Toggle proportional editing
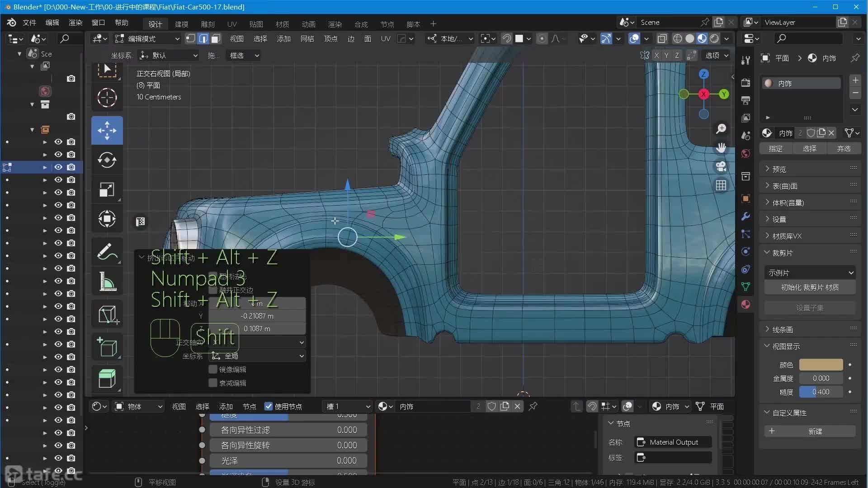The width and height of the screenshot is (868, 488). pyautogui.click(x=542, y=38)
